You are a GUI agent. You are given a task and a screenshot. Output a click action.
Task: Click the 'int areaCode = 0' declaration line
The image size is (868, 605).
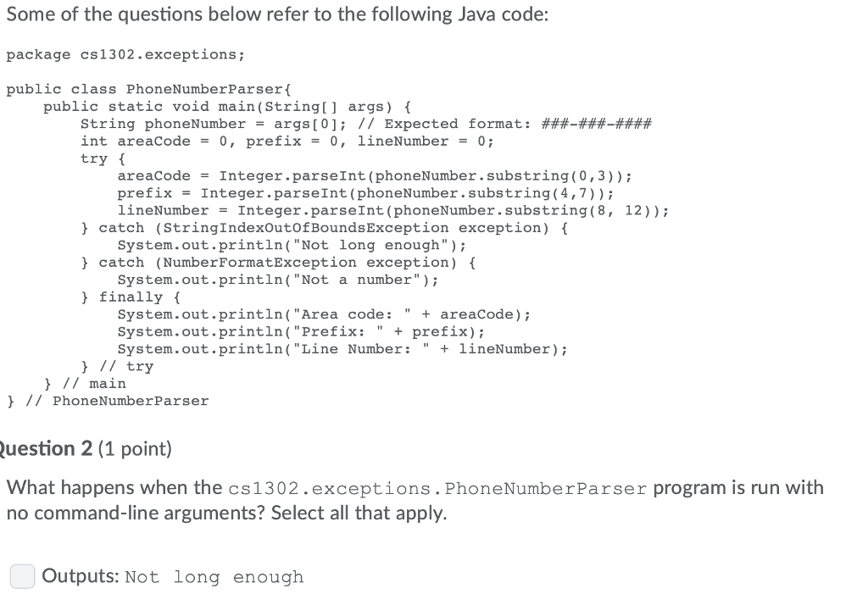287,142
